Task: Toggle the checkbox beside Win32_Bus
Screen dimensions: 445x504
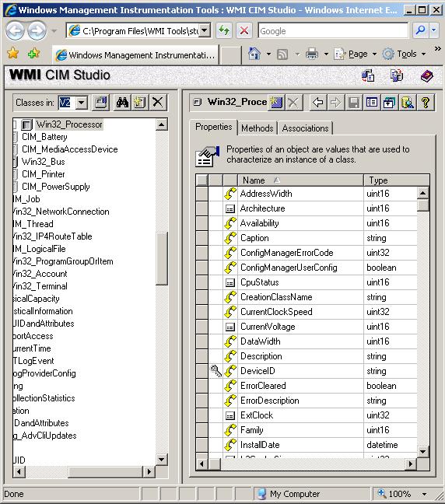Action: pyautogui.click(x=15, y=162)
